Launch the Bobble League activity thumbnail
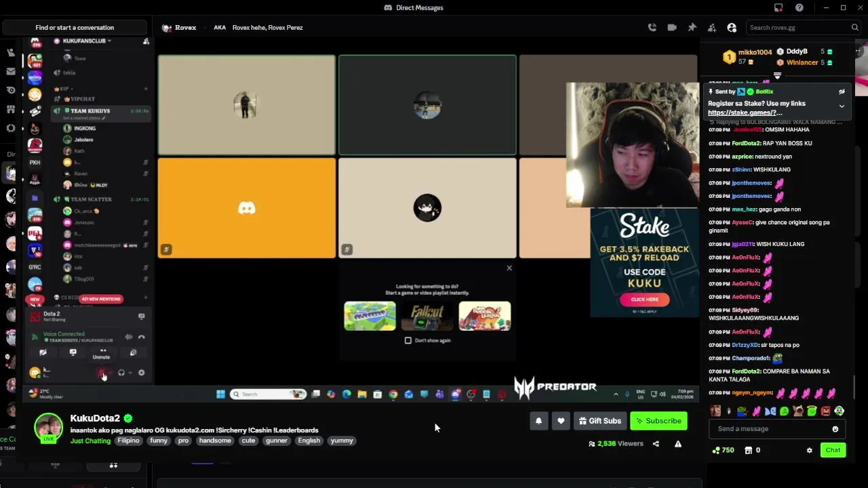 click(485, 317)
